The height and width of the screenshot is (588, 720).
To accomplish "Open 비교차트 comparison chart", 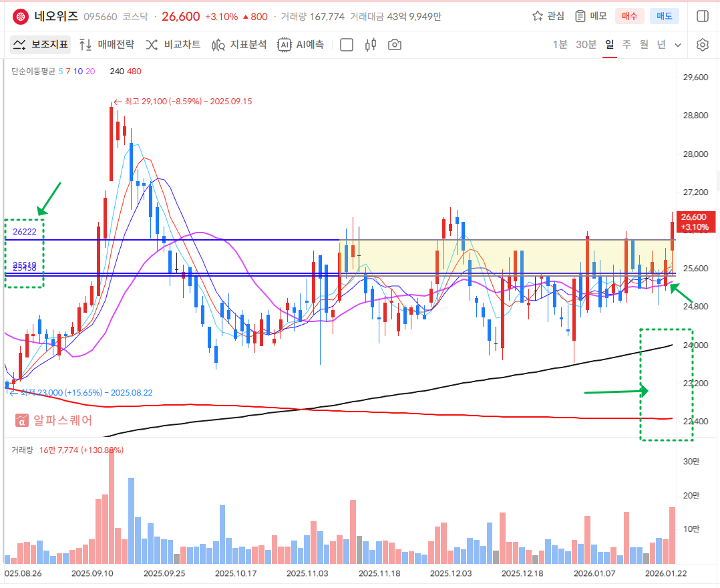I will click(173, 45).
